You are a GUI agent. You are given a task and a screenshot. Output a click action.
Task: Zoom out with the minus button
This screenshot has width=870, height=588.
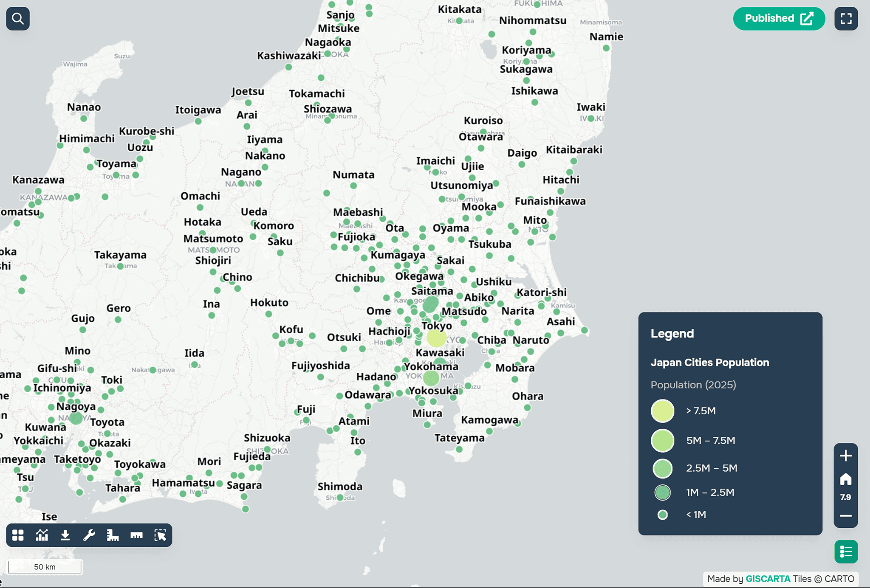[x=845, y=516]
